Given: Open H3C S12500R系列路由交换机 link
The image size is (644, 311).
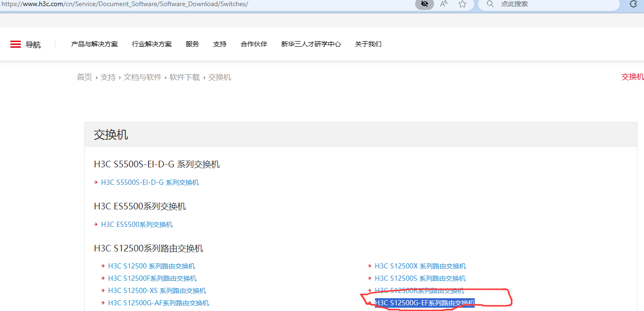Looking at the screenshot, I should pyautogui.click(x=420, y=291).
